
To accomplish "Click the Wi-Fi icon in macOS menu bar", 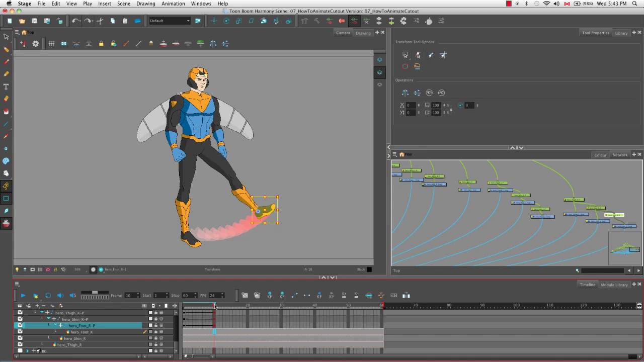I will coord(546,4).
